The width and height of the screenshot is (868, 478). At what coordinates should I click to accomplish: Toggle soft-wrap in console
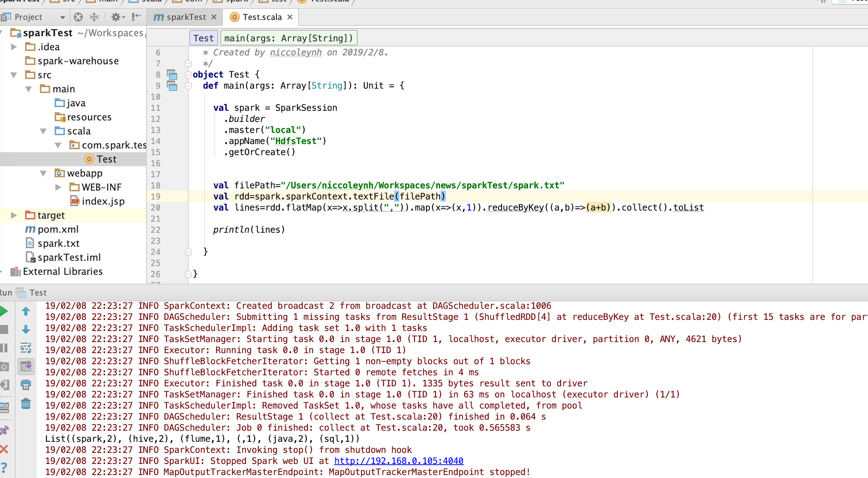26,348
